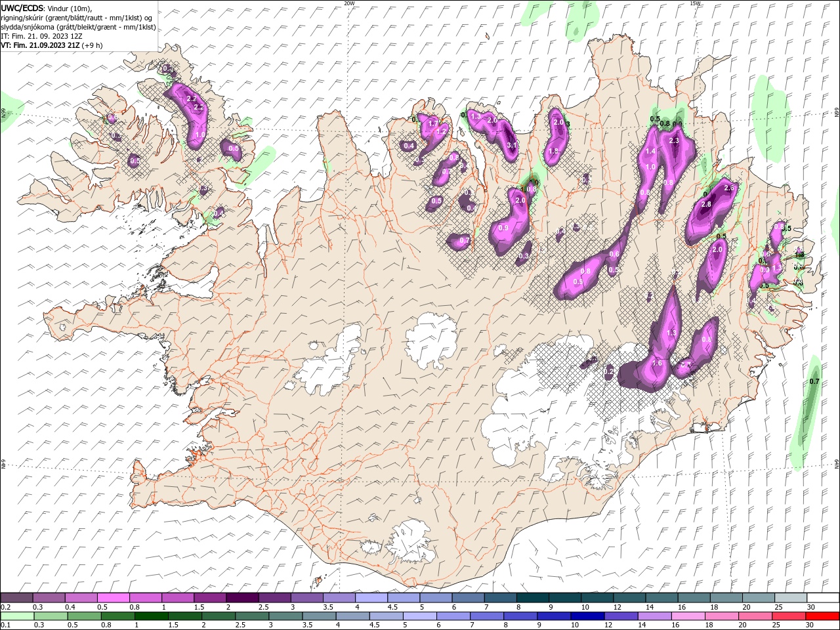Click lower legend blue swatch starting at 8
840x630 pixels.
click(x=521, y=616)
